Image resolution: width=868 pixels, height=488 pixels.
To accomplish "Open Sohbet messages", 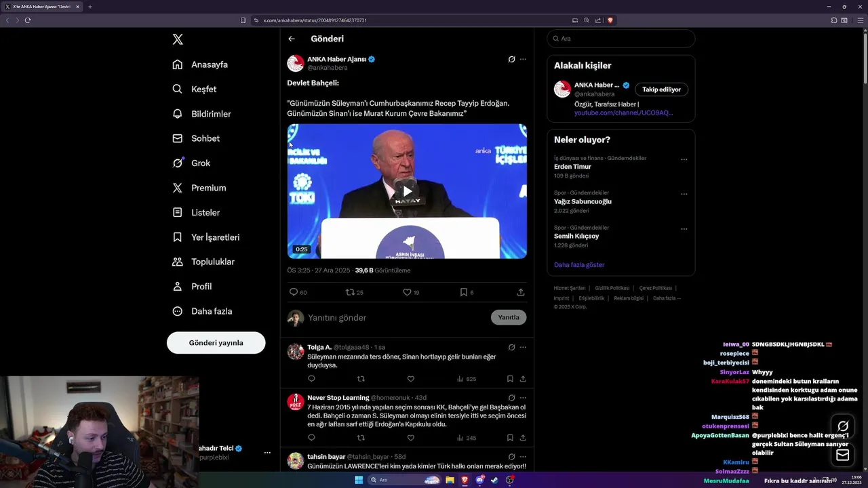I will pyautogui.click(x=196, y=138).
